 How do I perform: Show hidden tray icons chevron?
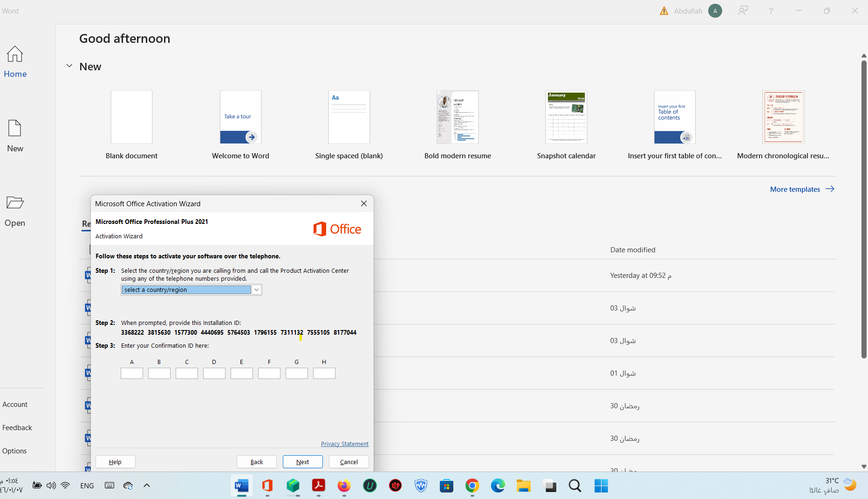pos(147,486)
